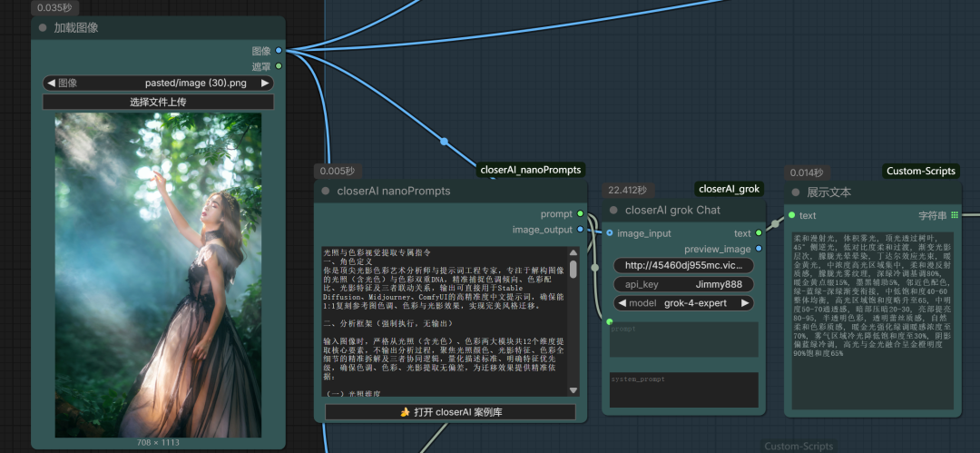The width and height of the screenshot is (980, 453).
Task: Click the closerAI nanoPrompts node title
Action: coord(394,192)
